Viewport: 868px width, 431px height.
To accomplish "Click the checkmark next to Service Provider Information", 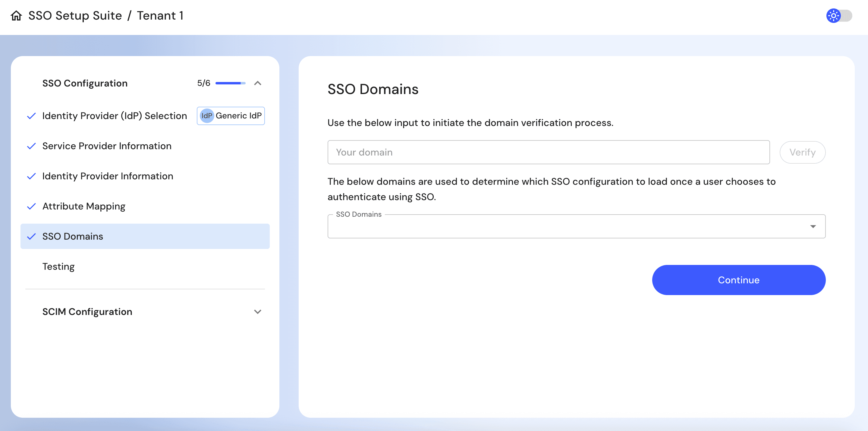I will tap(31, 146).
